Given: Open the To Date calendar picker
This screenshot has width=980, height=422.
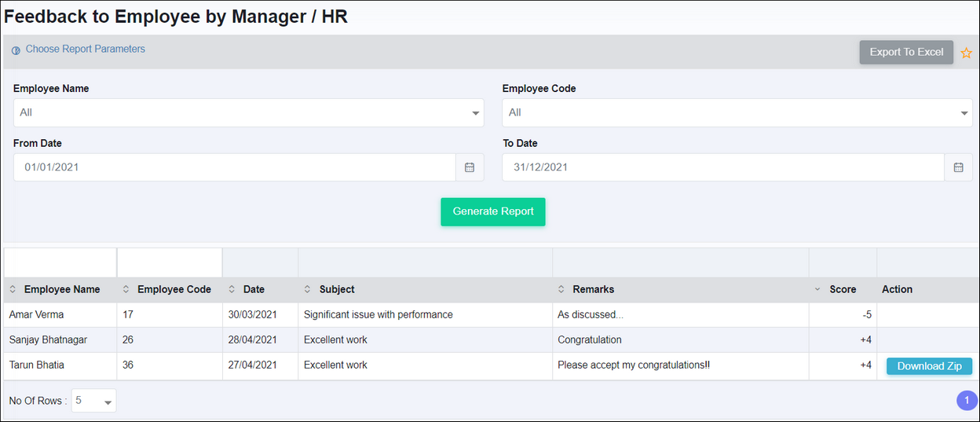Looking at the screenshot, I should point(958,167).
